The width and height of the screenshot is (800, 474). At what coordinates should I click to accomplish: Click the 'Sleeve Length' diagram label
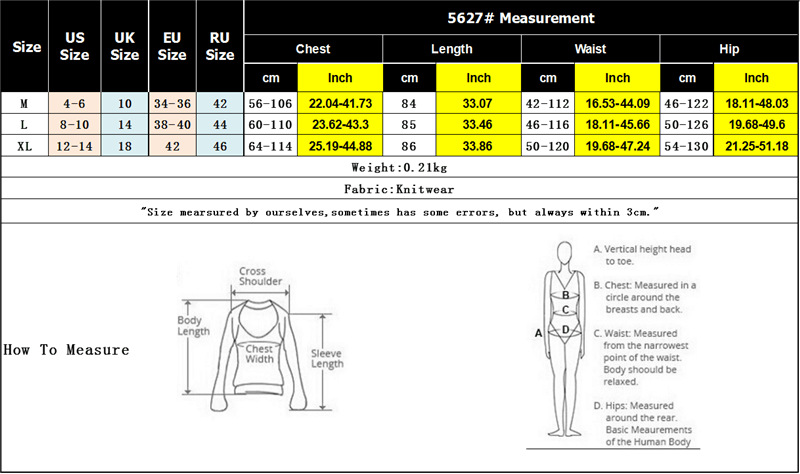(x=327, y=359)
